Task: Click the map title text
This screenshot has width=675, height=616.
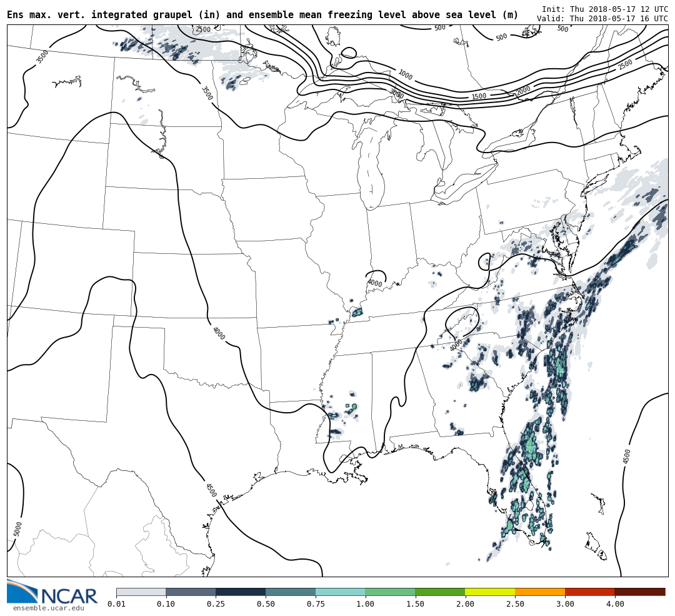Action: tap(262, 15)
